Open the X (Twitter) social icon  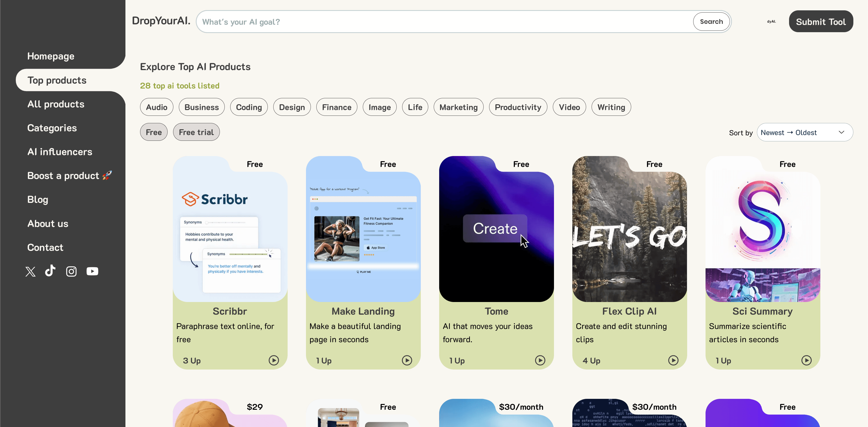click(x=30, y=272)
